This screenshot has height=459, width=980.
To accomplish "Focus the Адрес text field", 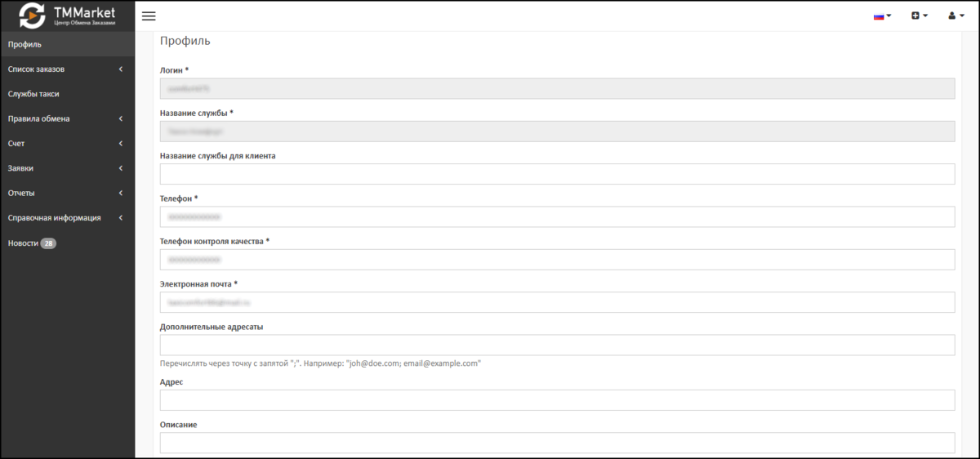I will point(557,400).
